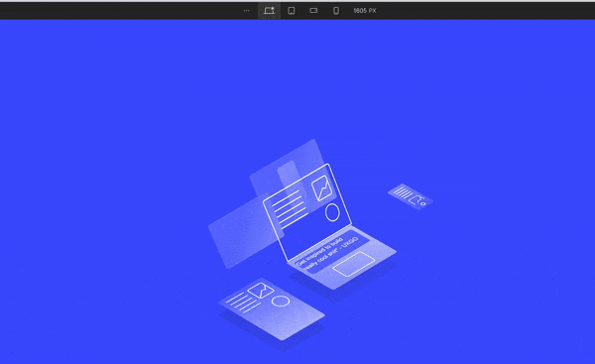Viewport: 595px width, 364px height.
Task: Switch to mobile portrait breakpoint view
Action: pyautogui.click(x=336, y=11)
